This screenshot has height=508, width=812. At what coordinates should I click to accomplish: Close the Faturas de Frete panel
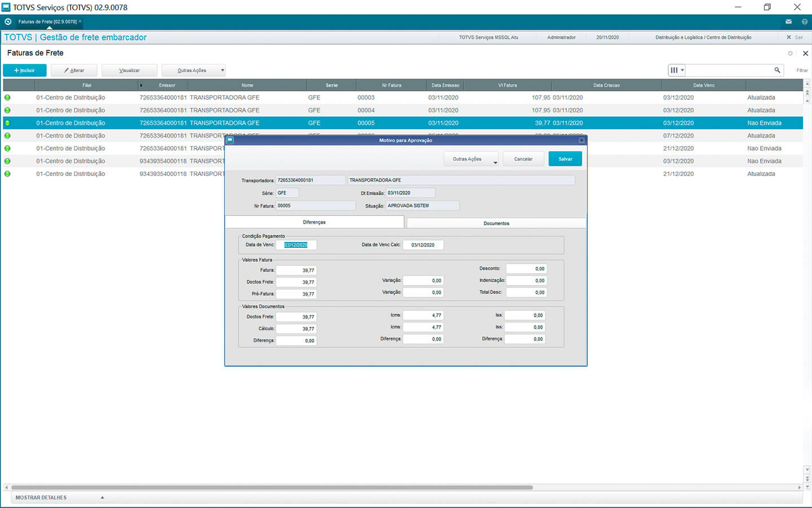coord(805,54)
